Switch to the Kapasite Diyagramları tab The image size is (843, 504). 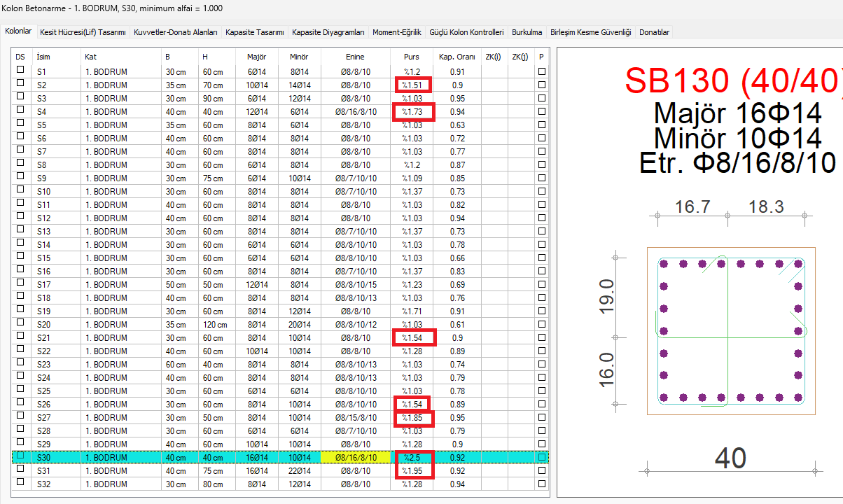328,32
